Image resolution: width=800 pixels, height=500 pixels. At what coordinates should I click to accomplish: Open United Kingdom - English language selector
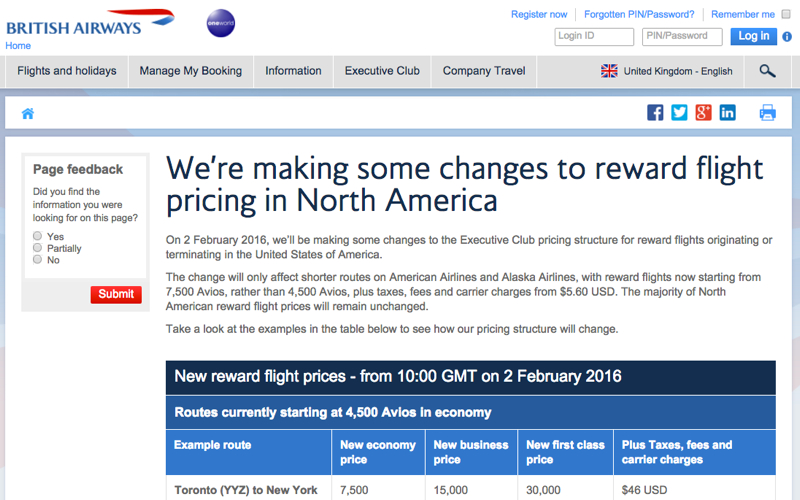click(666, 71)
